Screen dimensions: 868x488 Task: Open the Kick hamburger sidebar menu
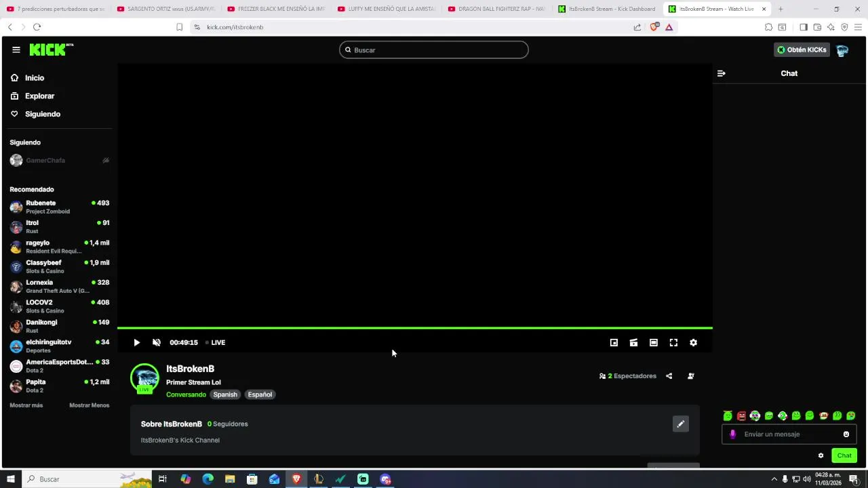(x=16, y=49)
